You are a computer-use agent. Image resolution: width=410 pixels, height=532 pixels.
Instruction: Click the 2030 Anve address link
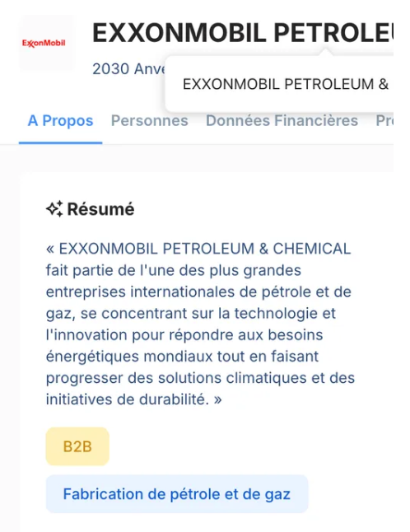pyautogui.click(x=128, y=69)
